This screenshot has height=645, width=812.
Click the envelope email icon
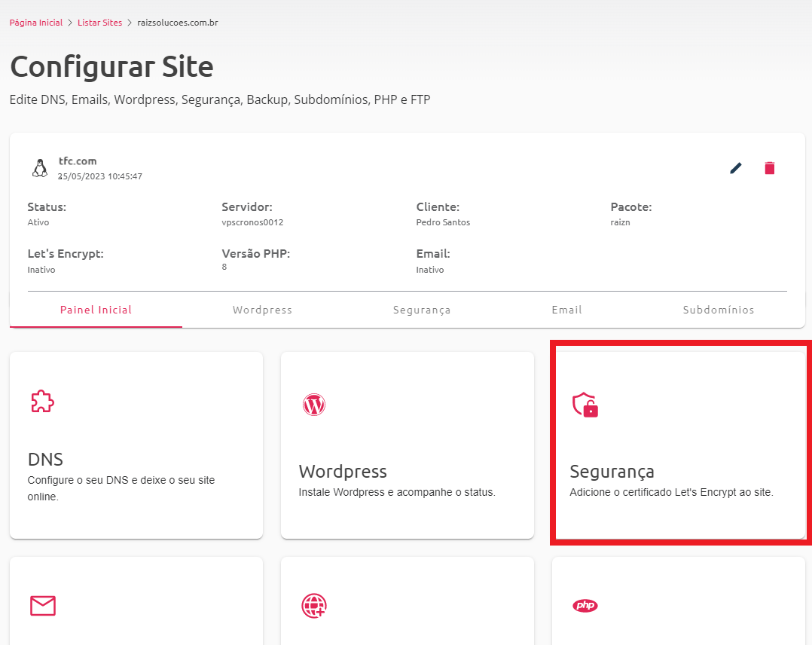point(43,606)
